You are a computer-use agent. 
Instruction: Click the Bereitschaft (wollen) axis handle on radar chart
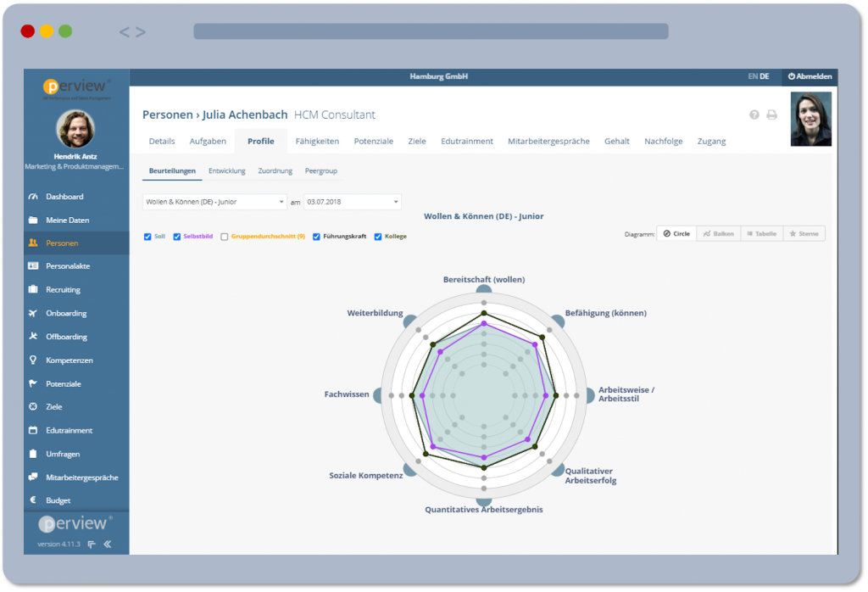point(483,292)
